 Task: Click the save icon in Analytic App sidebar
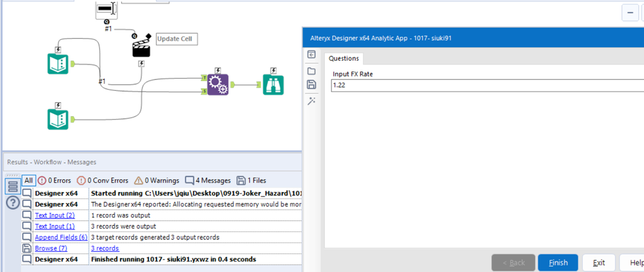311,84
